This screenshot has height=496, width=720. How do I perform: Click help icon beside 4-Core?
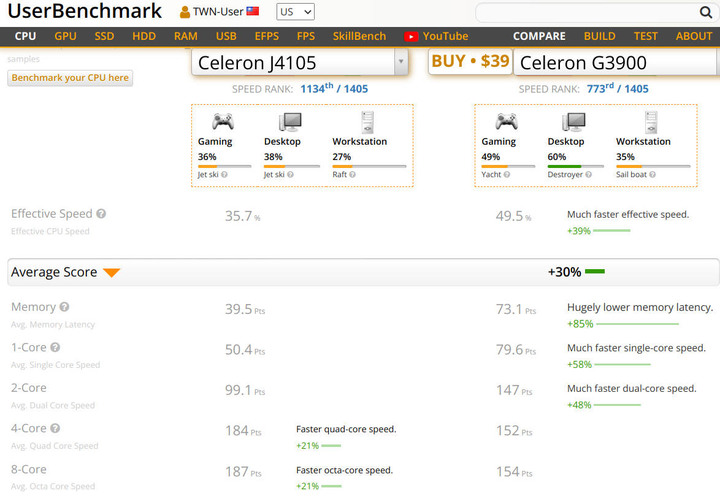[55, 428]
